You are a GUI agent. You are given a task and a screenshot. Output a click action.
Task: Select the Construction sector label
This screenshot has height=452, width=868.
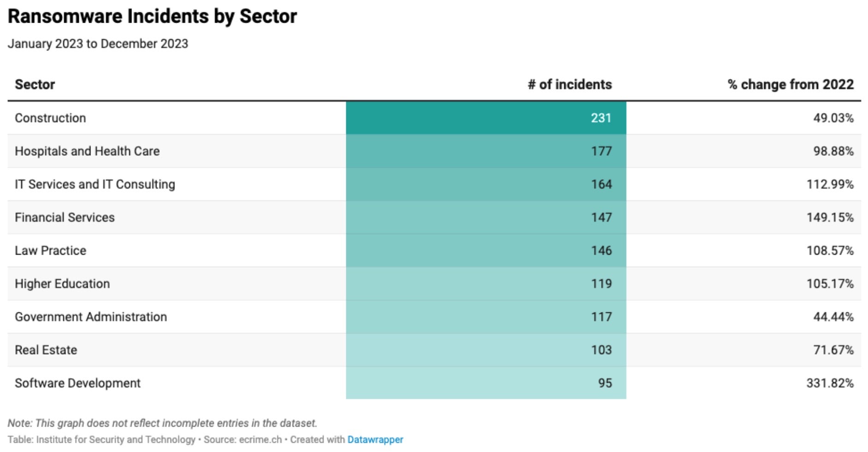(x=50, y=118)
